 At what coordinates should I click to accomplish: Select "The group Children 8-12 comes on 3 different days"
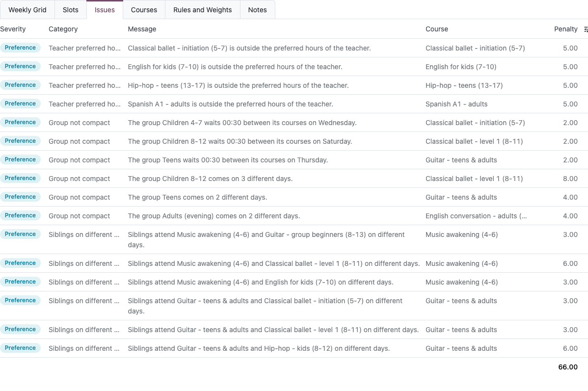pos(210,179)
